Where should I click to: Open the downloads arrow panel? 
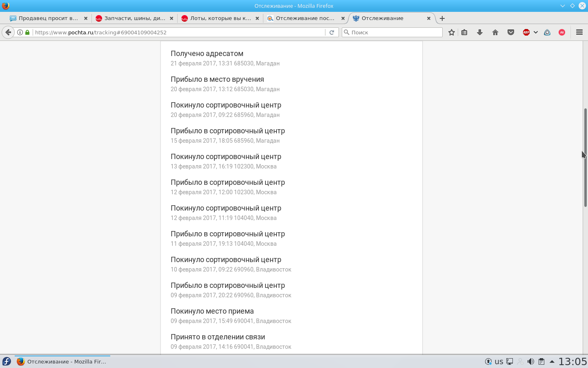(480, 32)
